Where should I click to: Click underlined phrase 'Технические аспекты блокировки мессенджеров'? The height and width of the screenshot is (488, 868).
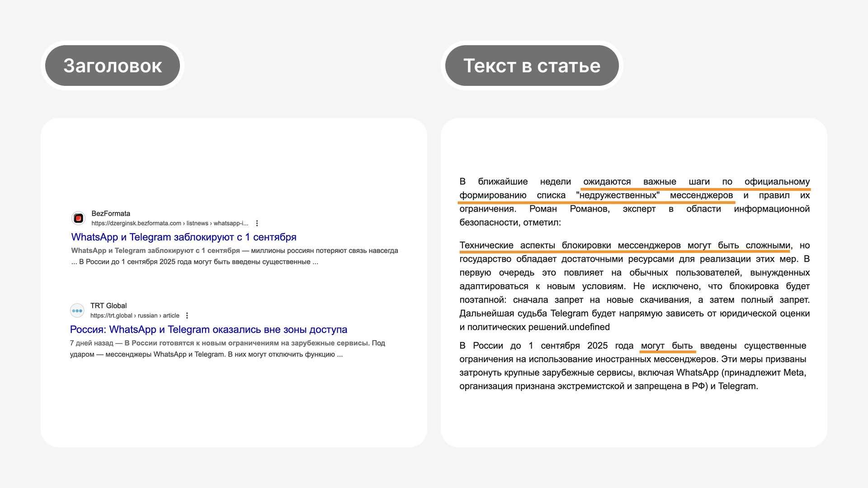[x=570, y=245]
